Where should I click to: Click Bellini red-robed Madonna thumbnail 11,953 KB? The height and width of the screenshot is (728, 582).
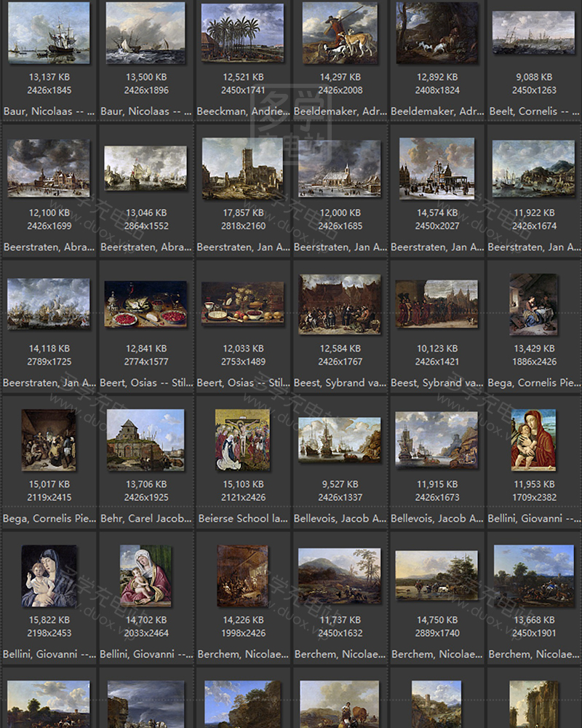(x=533, y=440)
